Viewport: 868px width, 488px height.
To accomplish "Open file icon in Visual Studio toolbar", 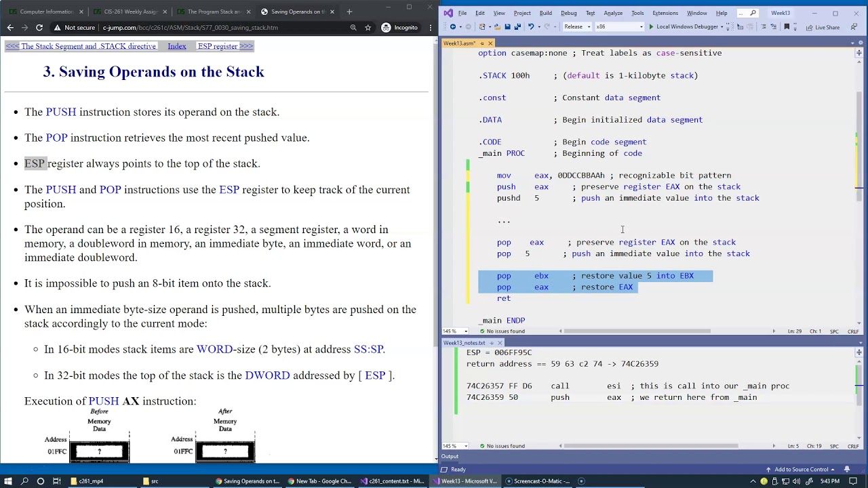I will point(498,27).
